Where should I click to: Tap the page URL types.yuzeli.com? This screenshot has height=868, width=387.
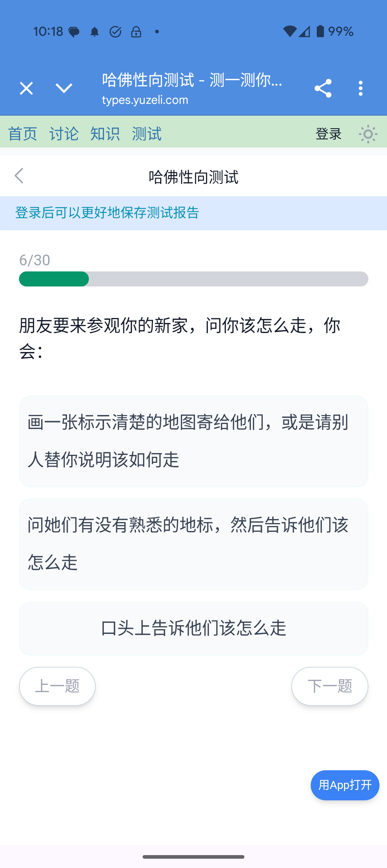(x=145, y=100)
